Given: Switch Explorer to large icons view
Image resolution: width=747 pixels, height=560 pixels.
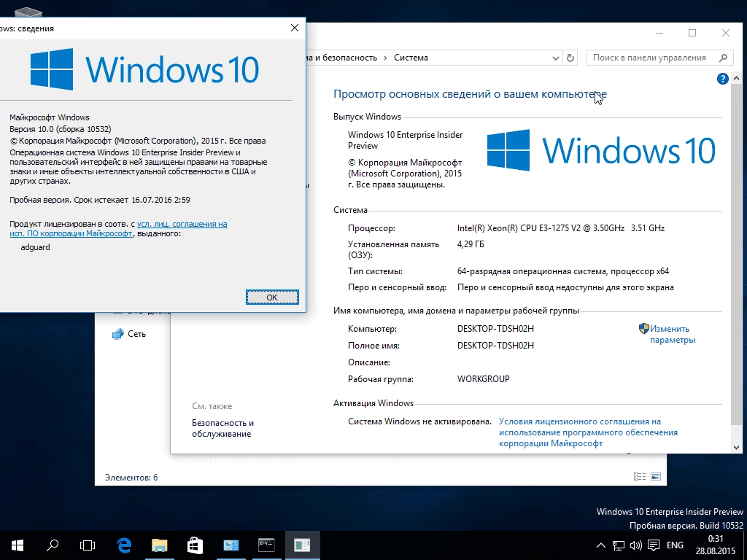Looking at the screenshot, I should coord(656,477).
